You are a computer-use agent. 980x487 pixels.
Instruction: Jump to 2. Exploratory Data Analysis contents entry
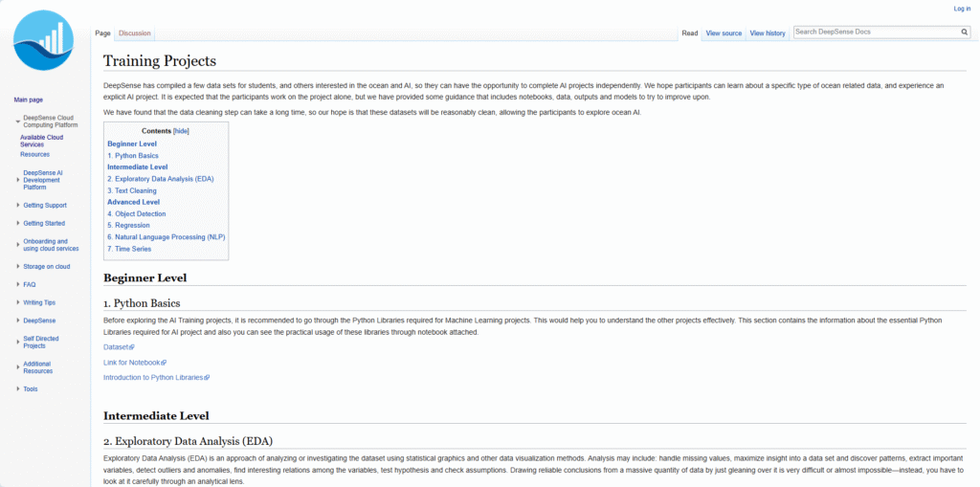(160, 179)
